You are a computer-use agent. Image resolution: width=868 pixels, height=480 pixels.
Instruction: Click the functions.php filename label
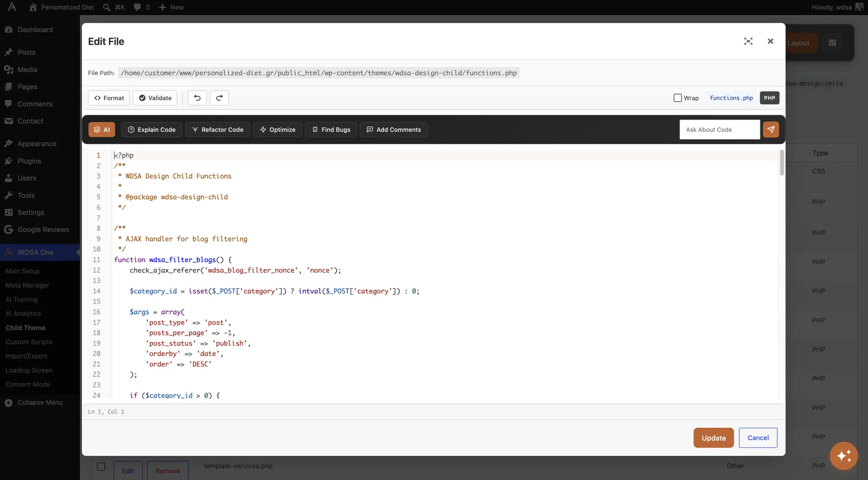coord(731,98)
